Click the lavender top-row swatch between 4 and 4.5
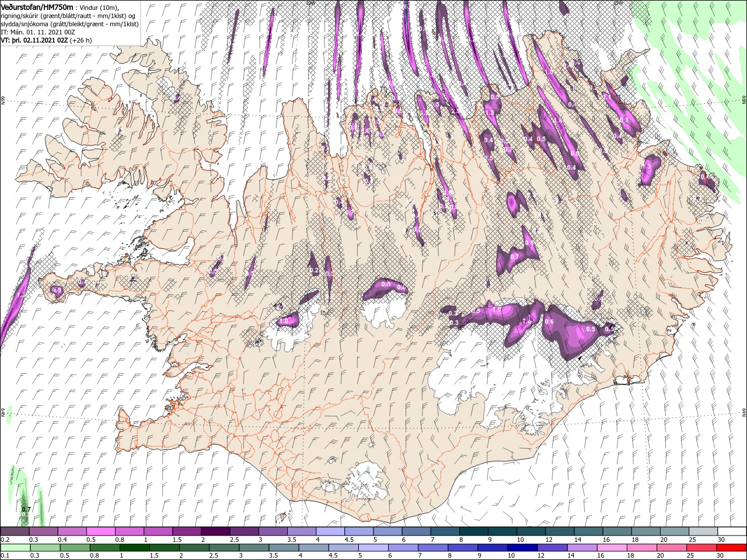The height and width of the screenshot is (560, 747). [330, 531]
